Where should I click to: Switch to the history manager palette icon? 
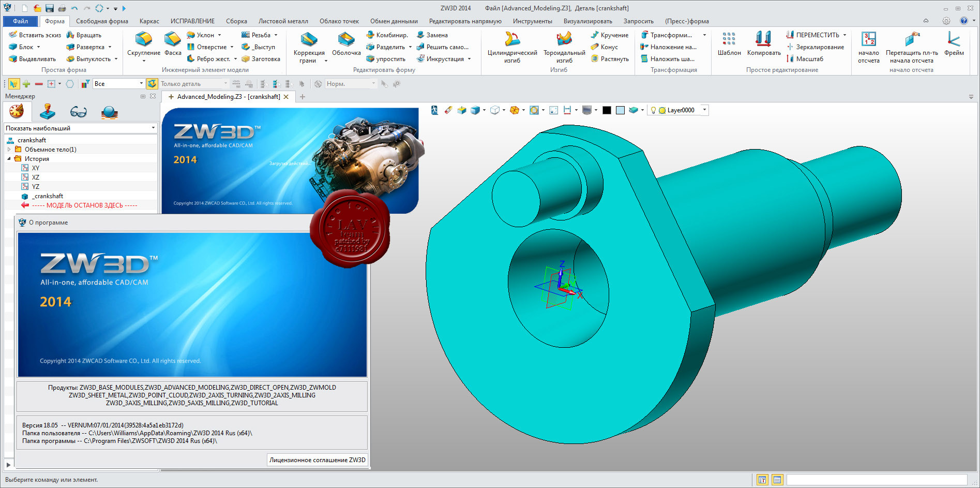click(16, 111)
